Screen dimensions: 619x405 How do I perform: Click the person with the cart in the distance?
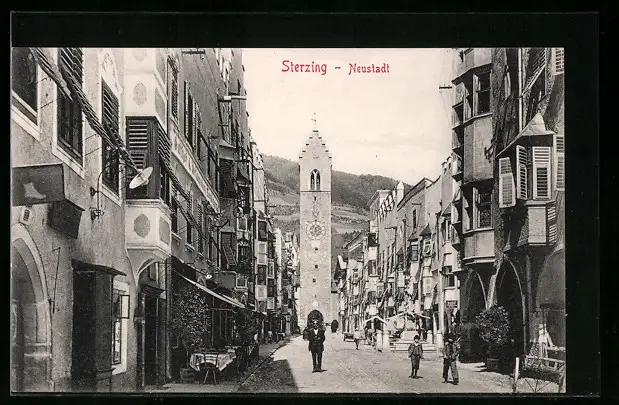point(350,337)
